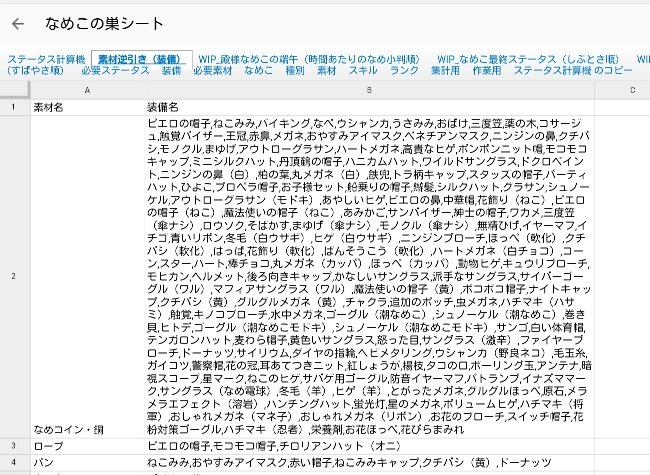The image size is (650, 475).
Task: Open the ステータス計算機 sheet tab
Action: tap(46, 59)
